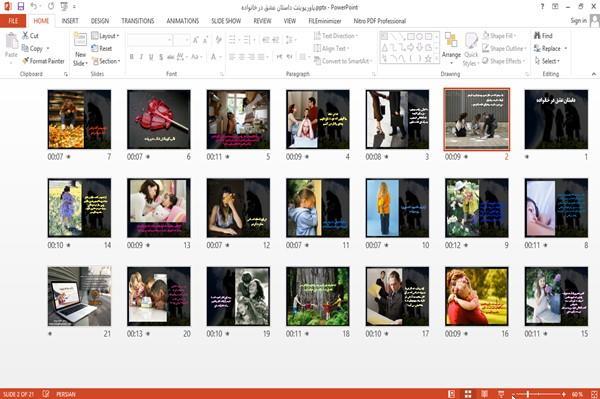Switch to Normal view in status bar

tap(452, 394)
